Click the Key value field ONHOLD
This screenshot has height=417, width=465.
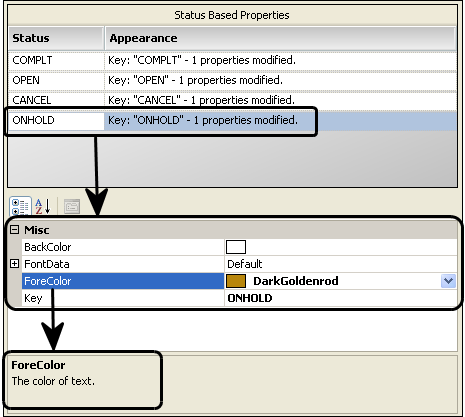coord(341,298)
